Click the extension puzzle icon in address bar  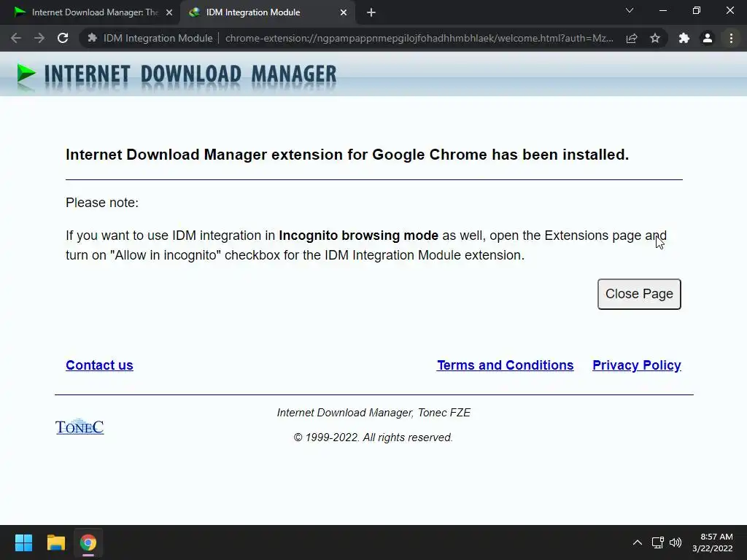coord(93,38)
